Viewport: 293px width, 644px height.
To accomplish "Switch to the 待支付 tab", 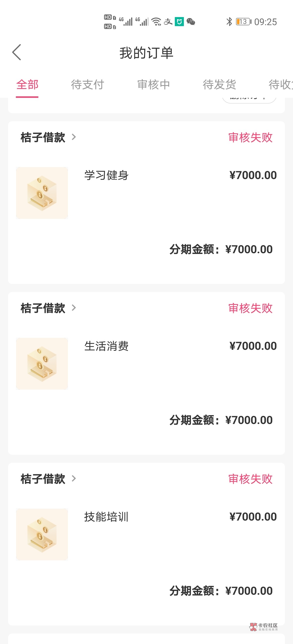I will (x=87, y=84).
